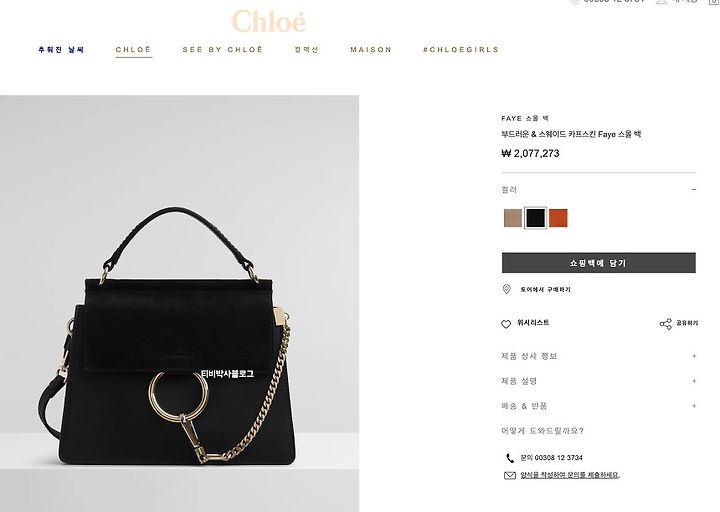Click the 쇼핑백에 담기 add-to-bag button

(599, 263)
